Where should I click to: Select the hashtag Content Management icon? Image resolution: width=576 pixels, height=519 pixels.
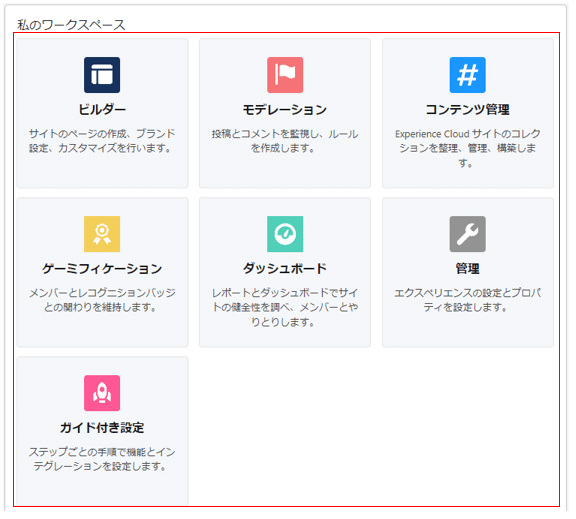(468, 75)
